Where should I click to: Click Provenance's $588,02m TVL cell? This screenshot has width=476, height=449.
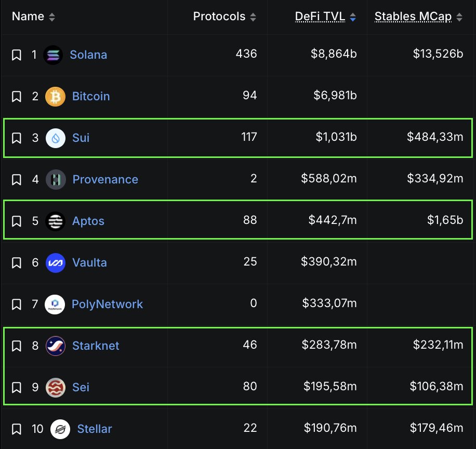coord(328,179)
